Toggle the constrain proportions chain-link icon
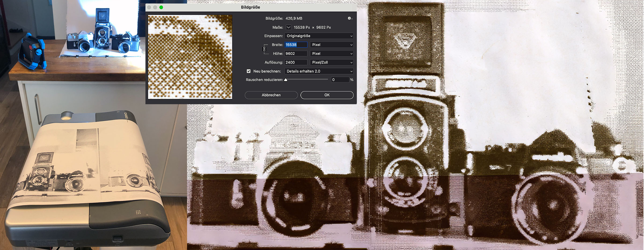This screenshot has height=250, width=644. click(264, 49)
